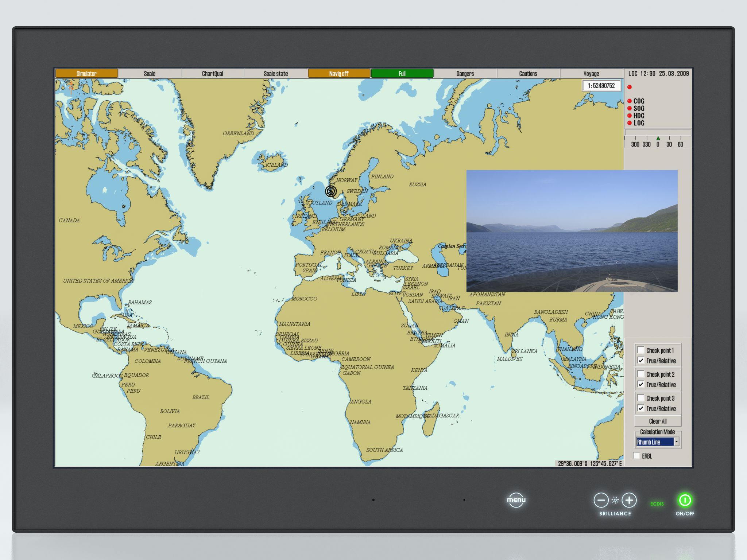Click the Caspian Sea label on chart

pyautogui.click(x=451, y=246)
